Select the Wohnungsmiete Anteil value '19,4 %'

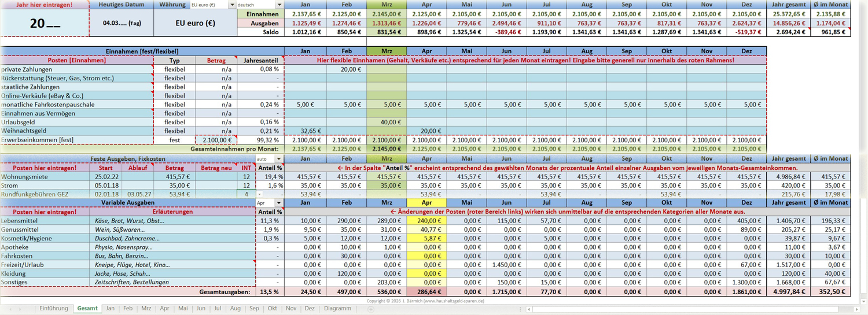pyautogui.click(x=270, y=177)
